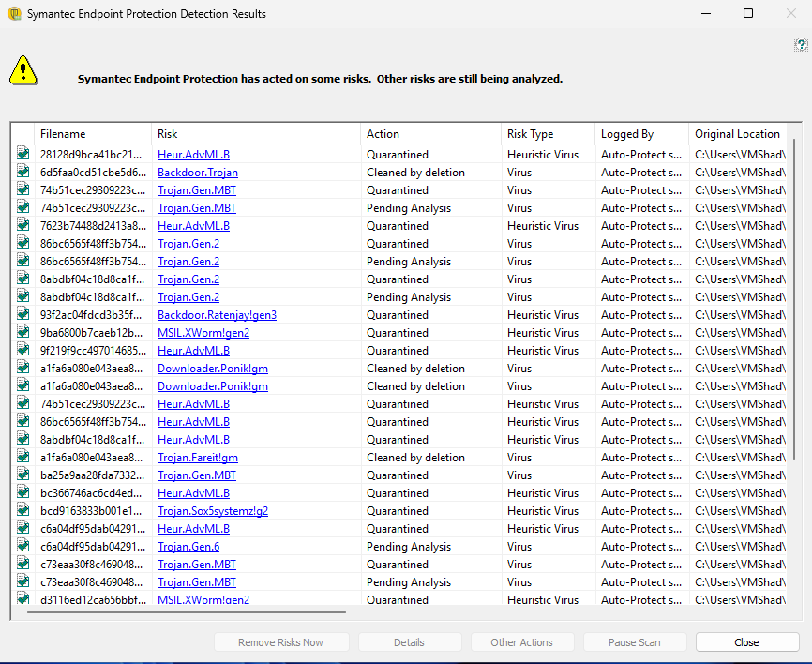
Task: Open the Backdoor.Trojan risk link
Action: pyautogui.click(x=198, y=173)
